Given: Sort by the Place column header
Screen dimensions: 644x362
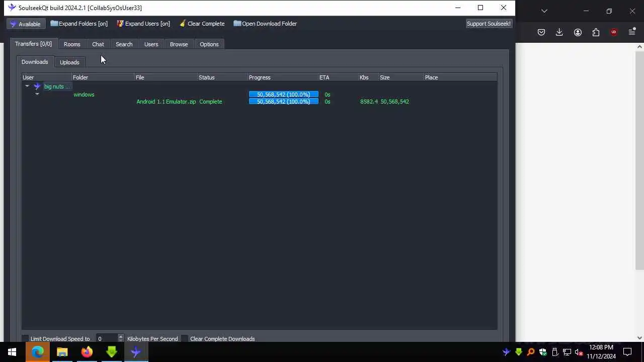Looking at the screenshot, I should click(460, 77).
